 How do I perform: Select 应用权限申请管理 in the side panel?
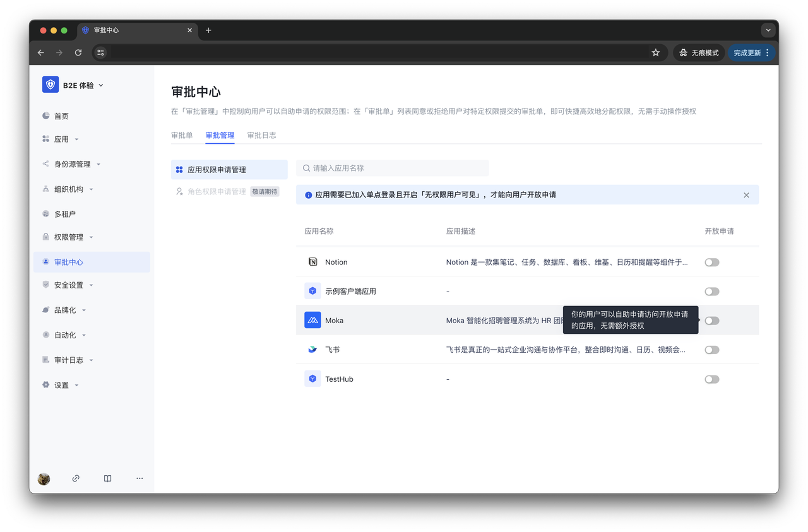pos(217,170)
